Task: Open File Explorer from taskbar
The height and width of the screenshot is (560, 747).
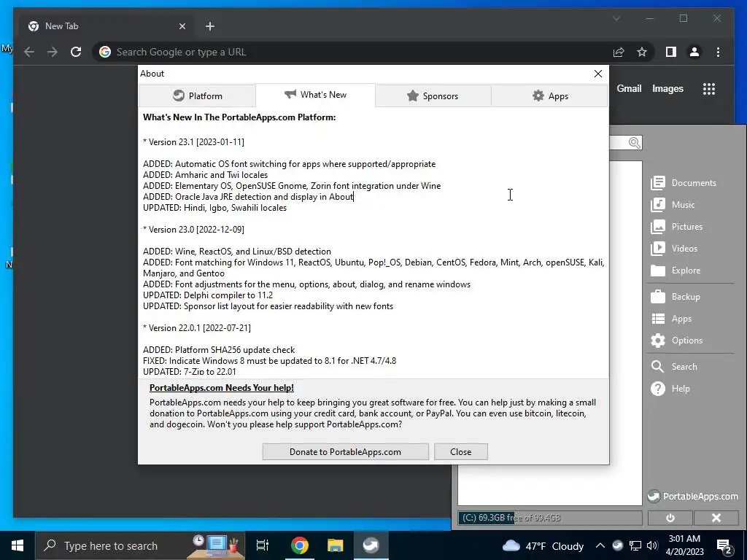Action: [x=336, y=545]
